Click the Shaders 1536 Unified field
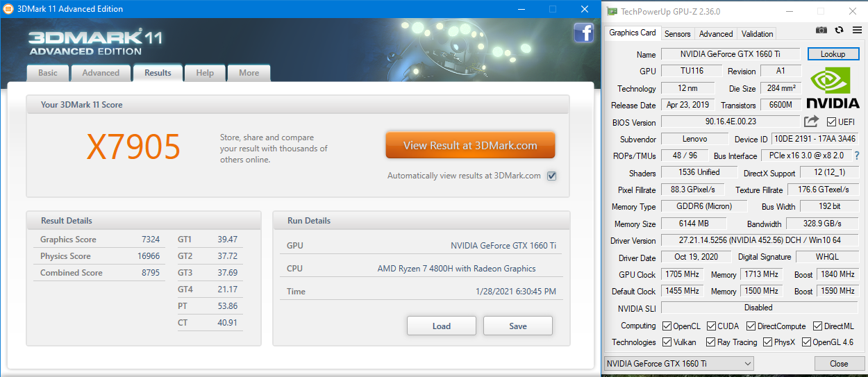Image resolution: width=868 pixels, height=377 pixels. click(699, 172)
